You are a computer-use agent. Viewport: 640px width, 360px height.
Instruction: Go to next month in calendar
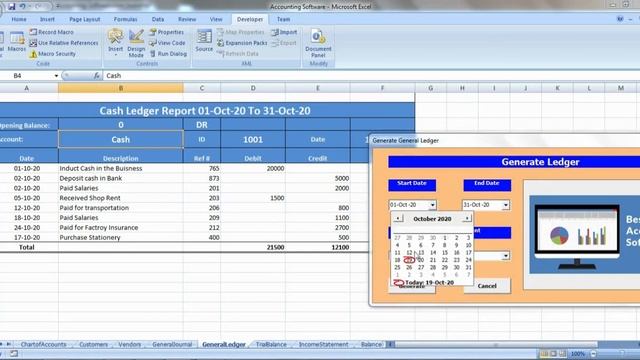467,218
